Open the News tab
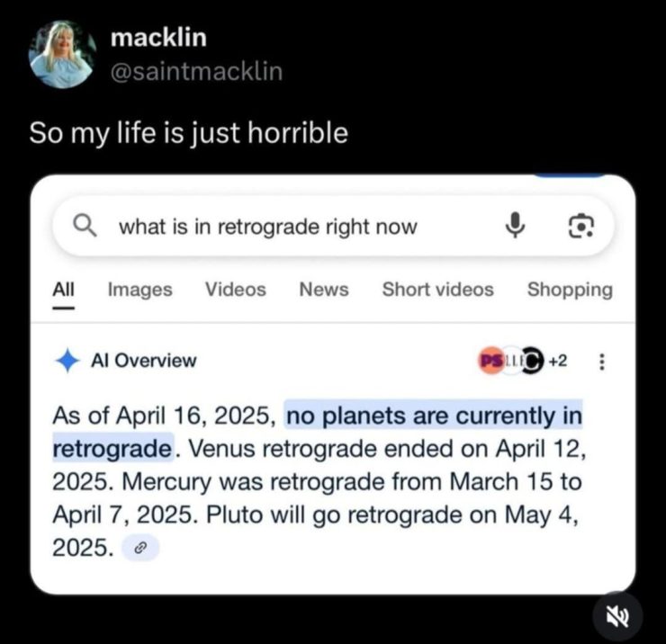 tap(324, 290)
